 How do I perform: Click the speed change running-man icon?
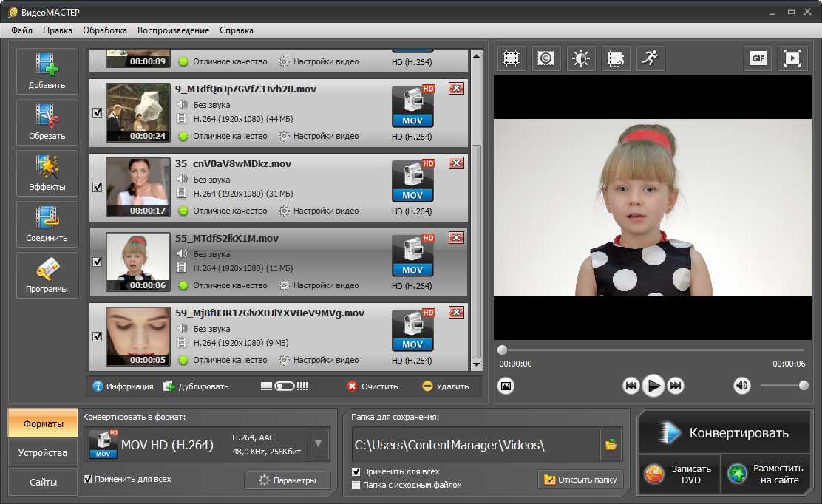(651, 58)
